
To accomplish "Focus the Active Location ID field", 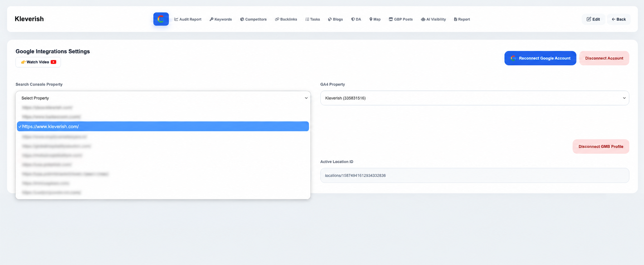I will pyautogui.click(x=474, y=176).
